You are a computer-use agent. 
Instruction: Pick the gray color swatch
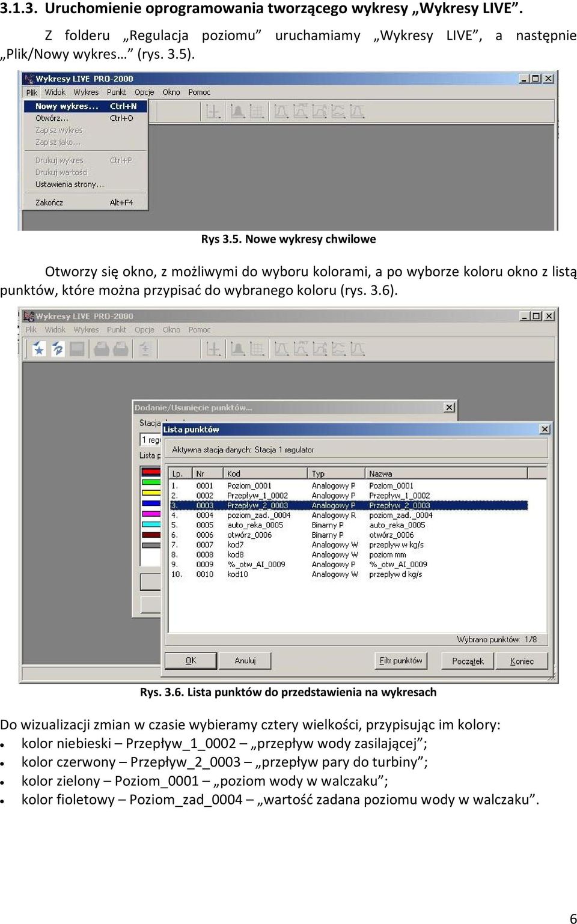coord(151,546)
